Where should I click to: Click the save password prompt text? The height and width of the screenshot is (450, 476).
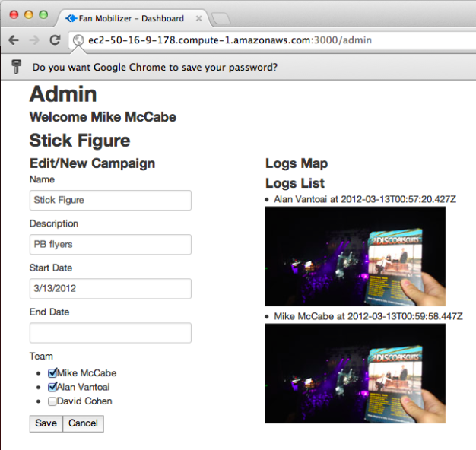[x=155, y=67]
